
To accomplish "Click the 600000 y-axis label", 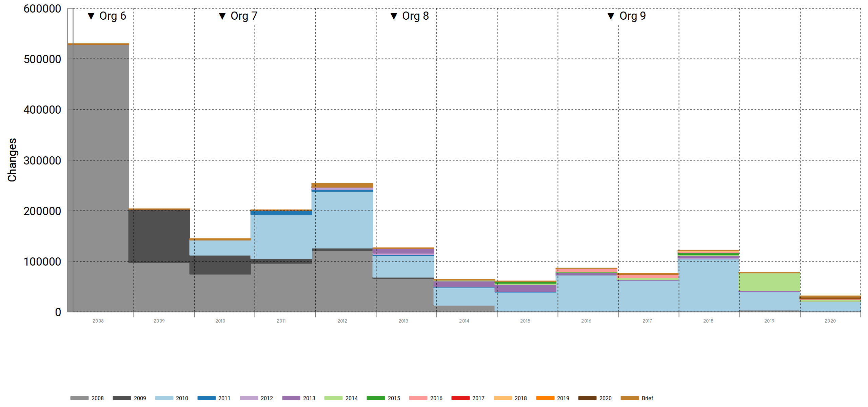I will click(42, 9).
